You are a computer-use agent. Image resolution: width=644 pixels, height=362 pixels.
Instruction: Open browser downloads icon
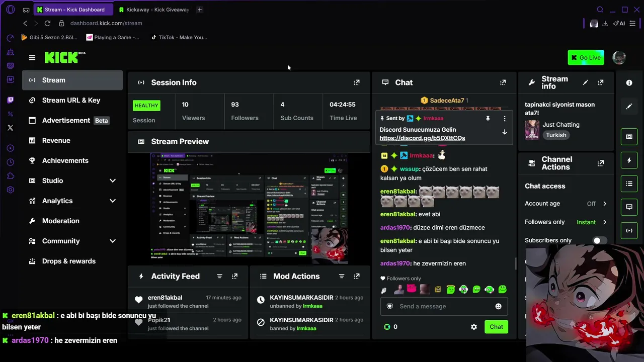click(605, 23)
